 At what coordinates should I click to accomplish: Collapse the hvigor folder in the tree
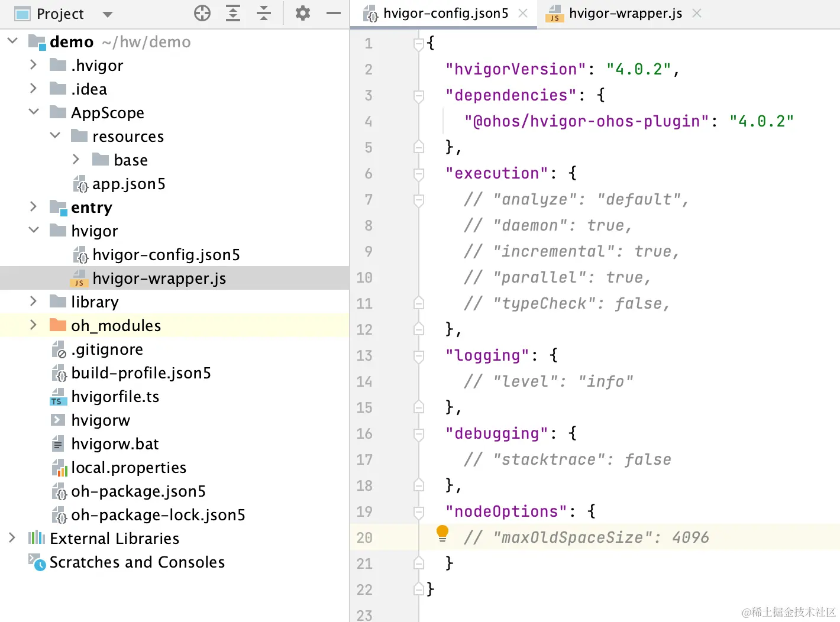point(34,230)
